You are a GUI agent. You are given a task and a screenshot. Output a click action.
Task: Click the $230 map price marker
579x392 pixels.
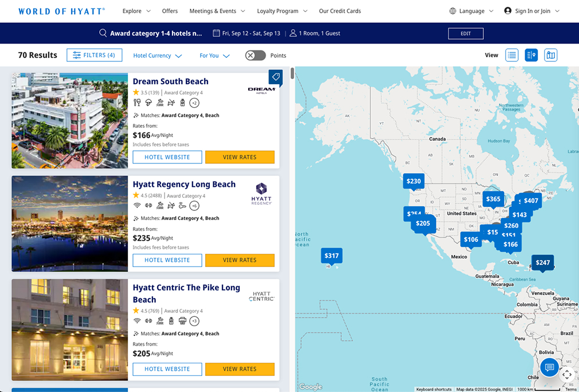click(413, 181)
